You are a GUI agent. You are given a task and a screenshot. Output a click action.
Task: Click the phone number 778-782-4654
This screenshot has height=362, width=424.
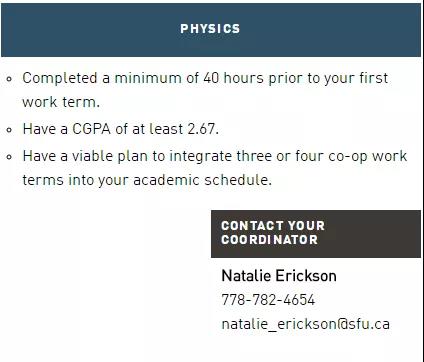click(x=268, y=300)
